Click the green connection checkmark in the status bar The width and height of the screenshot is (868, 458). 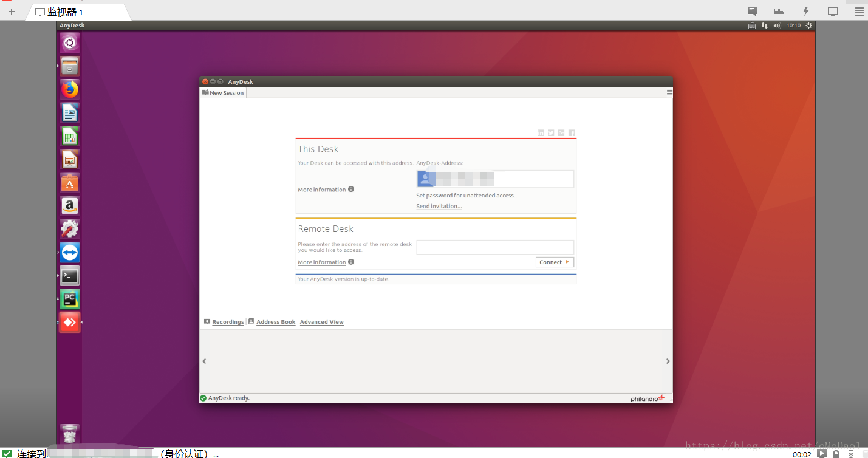(7, 453)
